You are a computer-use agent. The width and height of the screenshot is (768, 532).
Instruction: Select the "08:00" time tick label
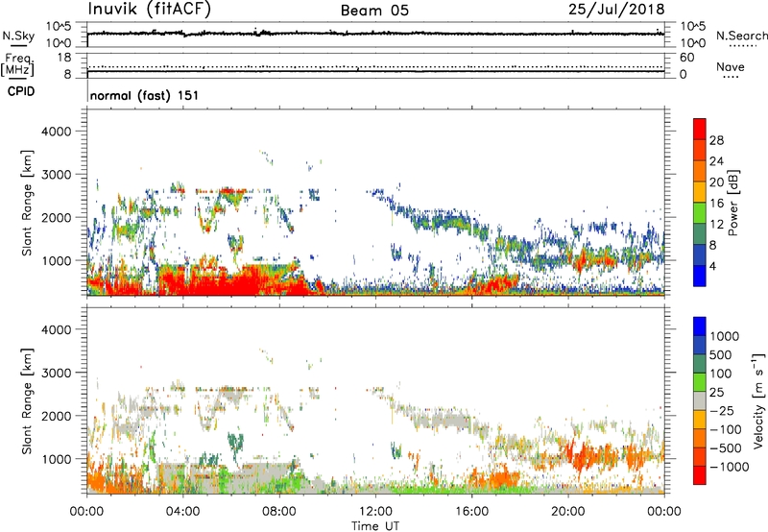279,512
